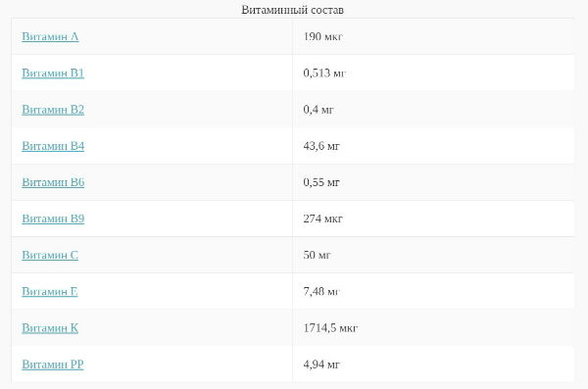Image resolution: width=588 pixels, height=389 pixels.
Task: Click the 0,55 мг value cell
Action: click(433, 182)
